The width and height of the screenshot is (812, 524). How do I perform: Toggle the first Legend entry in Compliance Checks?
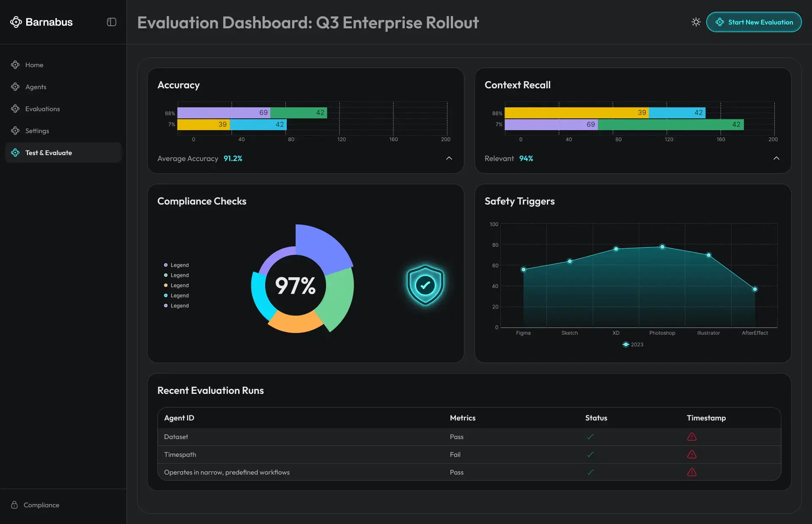[176, 265]
